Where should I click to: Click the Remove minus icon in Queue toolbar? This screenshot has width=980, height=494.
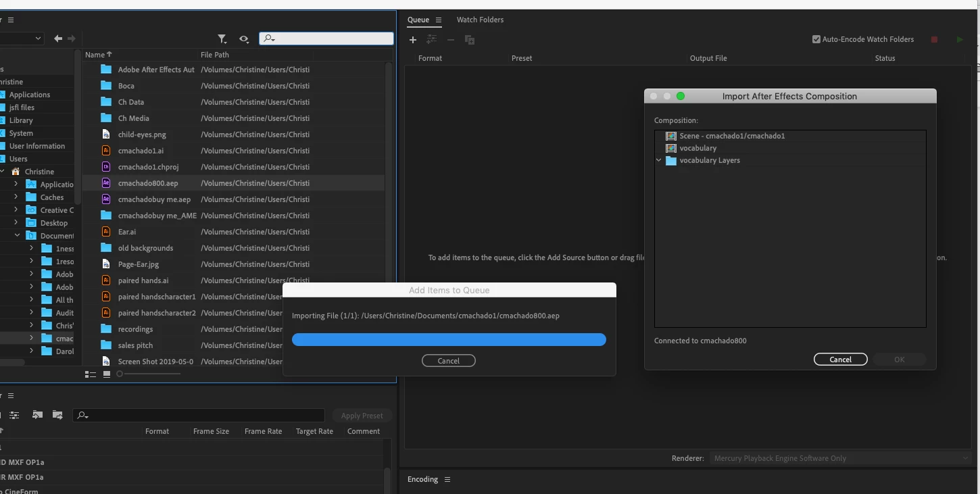(x=451, y=40)
